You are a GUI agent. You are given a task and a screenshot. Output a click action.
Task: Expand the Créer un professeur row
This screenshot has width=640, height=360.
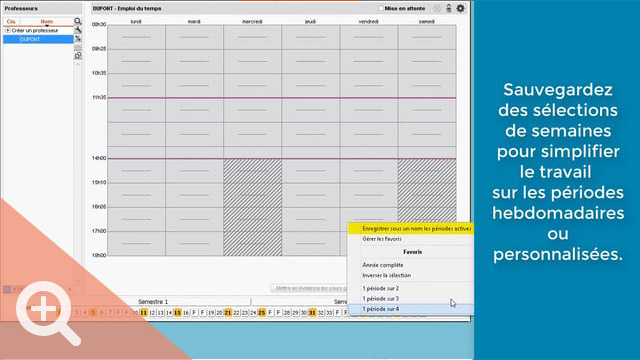pos(7,31)
